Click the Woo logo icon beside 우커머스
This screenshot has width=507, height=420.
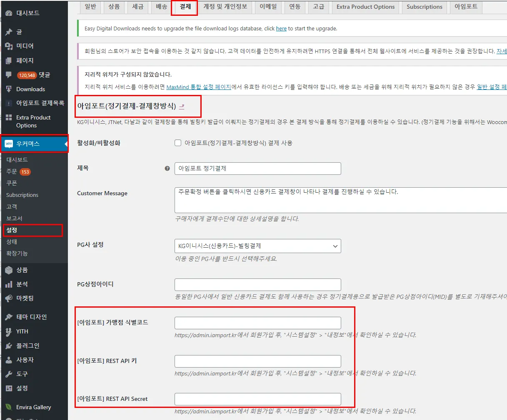[9, 144]
